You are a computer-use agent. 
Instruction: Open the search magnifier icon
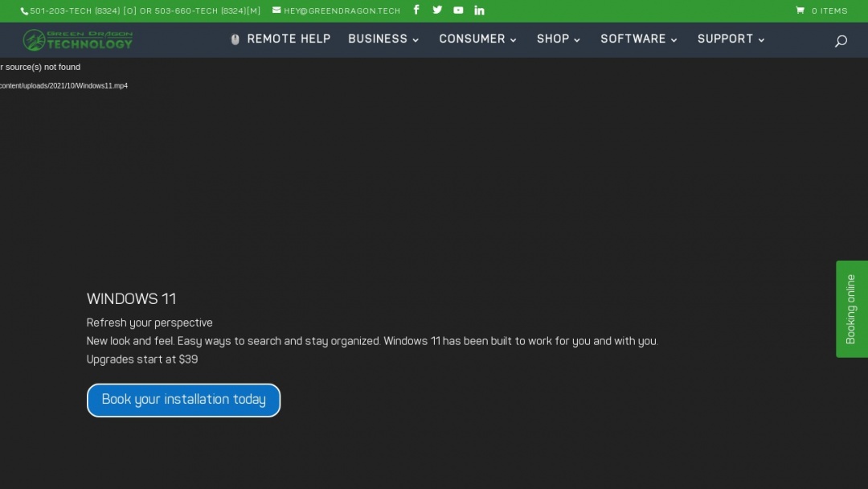[841, 40]
